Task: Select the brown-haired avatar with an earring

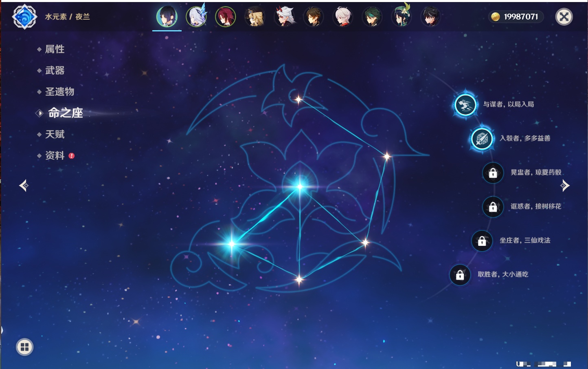Action: tap(314, 17)
